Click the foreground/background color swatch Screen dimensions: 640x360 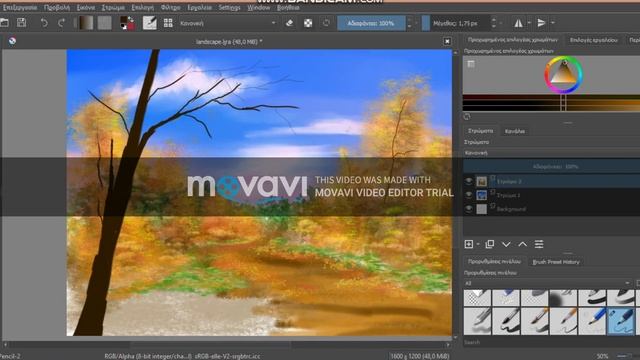(127, 23)
